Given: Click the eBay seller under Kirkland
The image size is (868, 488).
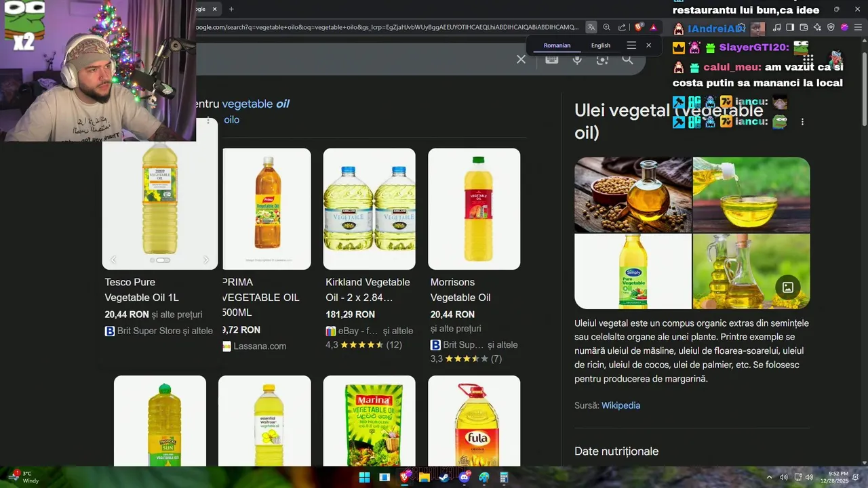Looking at the screenshot, I should [358, 331].
